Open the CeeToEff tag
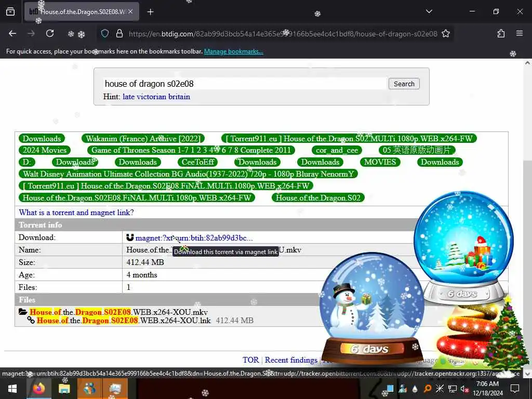Screen dimensions: 532x399 198,162
